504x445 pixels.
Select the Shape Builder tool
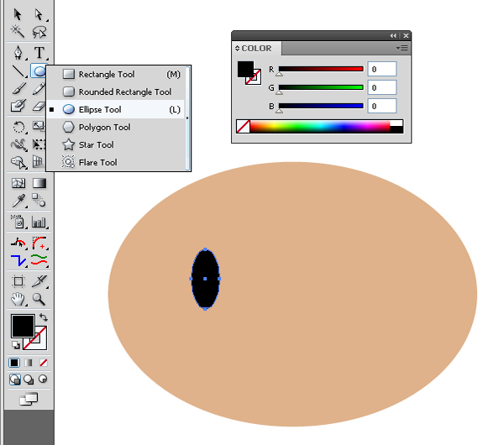(18, 163)
